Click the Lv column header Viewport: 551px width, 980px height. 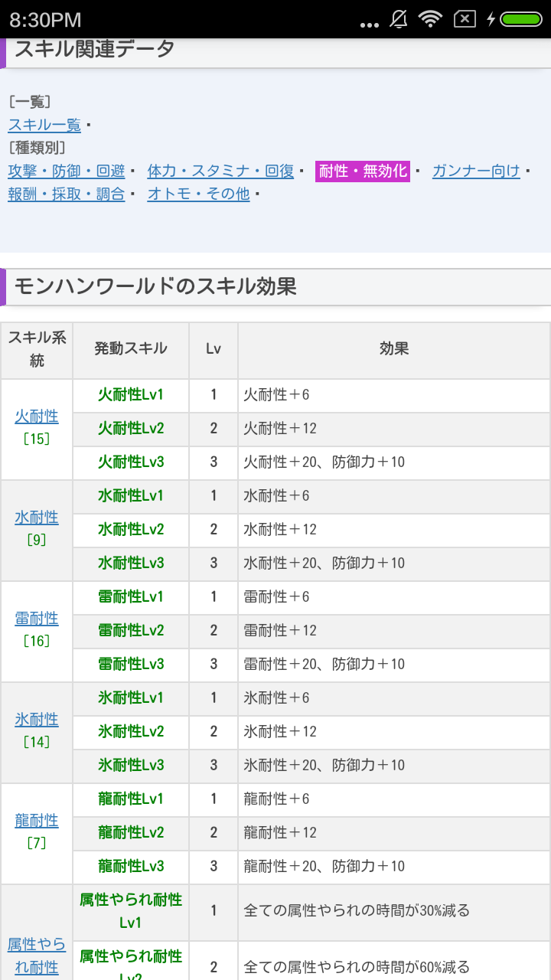(x=214, y=350)
